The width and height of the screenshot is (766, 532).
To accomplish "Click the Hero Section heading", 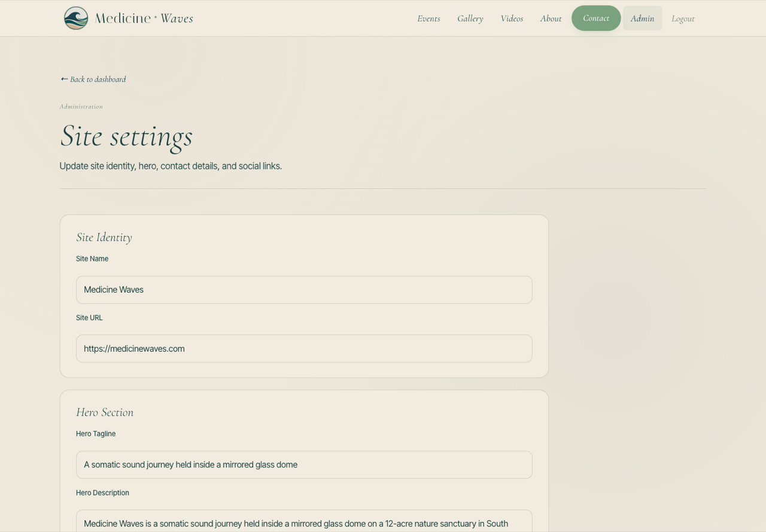I will tap(105, 412).
